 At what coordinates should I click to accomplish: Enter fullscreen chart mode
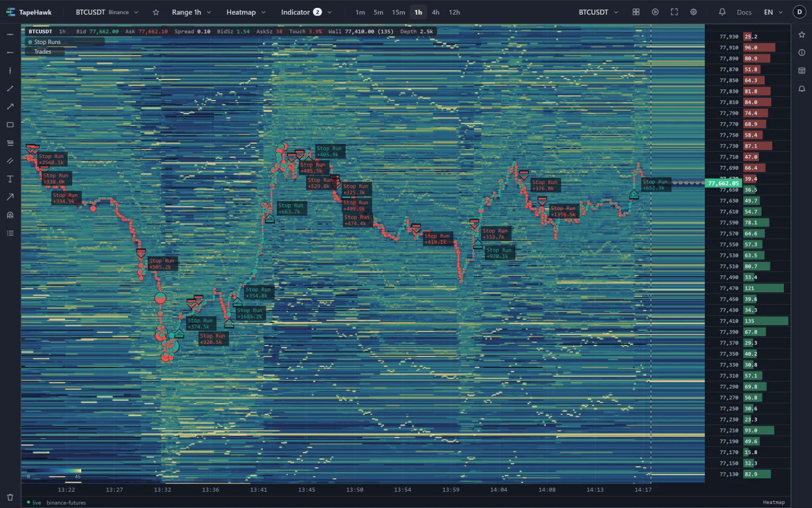(674, 12)
